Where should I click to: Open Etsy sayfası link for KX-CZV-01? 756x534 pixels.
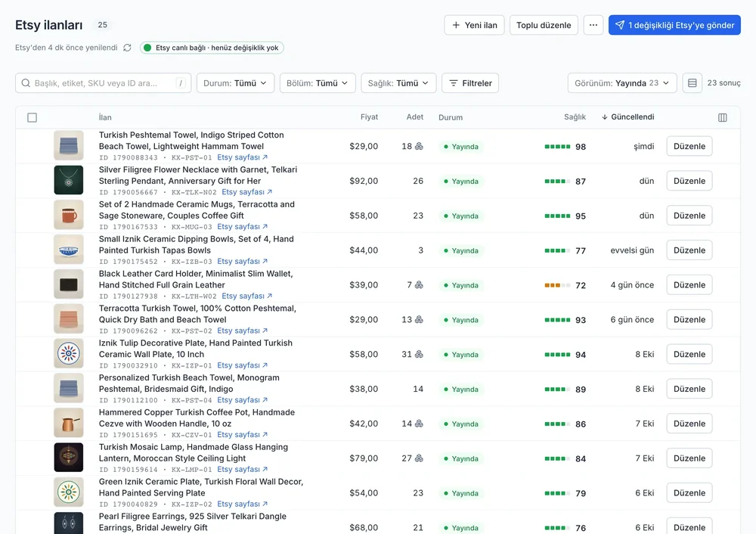(242, 435)
